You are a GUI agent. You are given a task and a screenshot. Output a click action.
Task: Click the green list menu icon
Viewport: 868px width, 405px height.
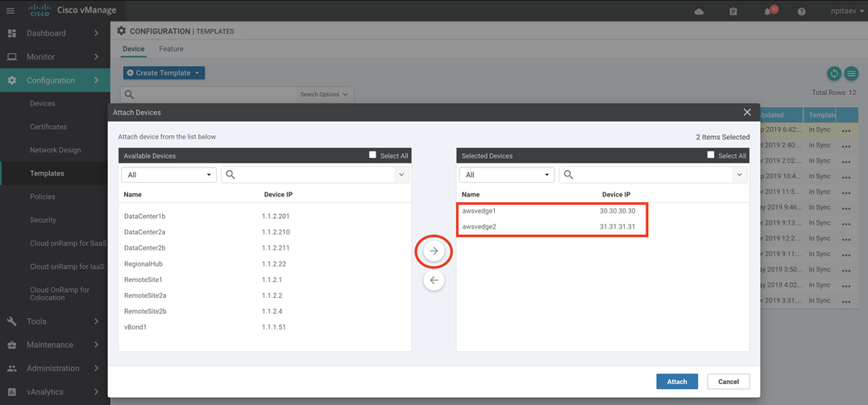click(851, 73)
